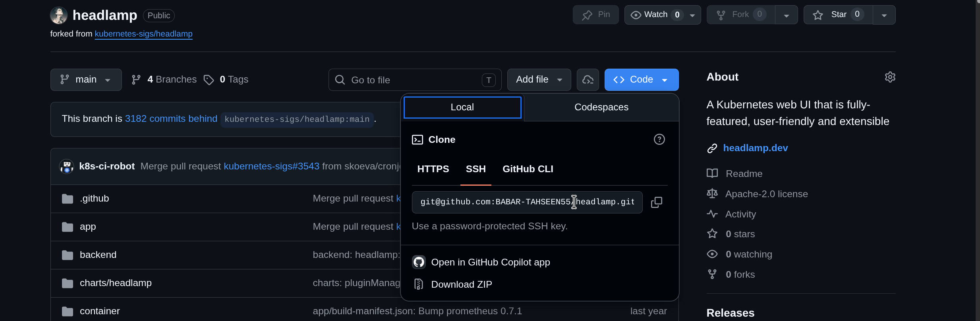
Task: Open the 3182 commits behind link
Action: coord(171,119)
